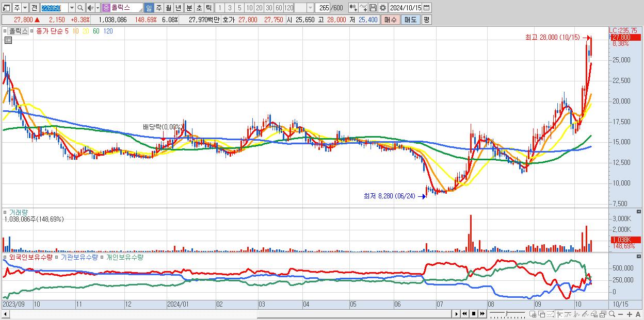
Task: Click the '전' button in the toolbar
Action: [34, 8]
